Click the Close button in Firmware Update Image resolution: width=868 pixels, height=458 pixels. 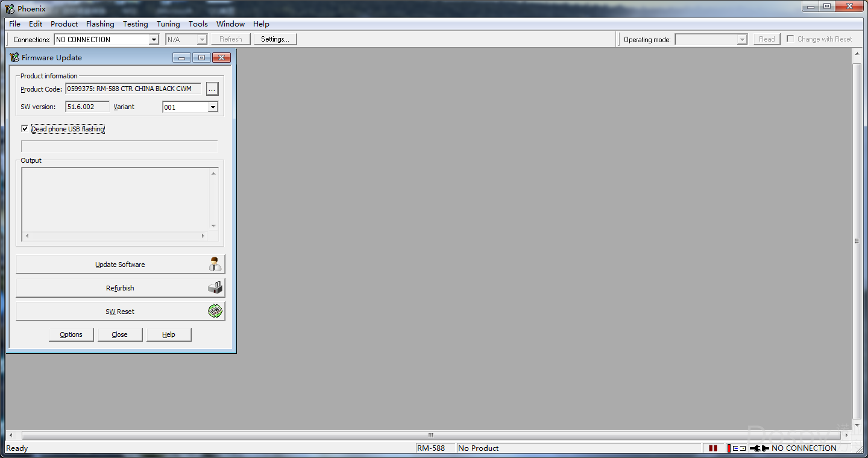pos(120,334)
